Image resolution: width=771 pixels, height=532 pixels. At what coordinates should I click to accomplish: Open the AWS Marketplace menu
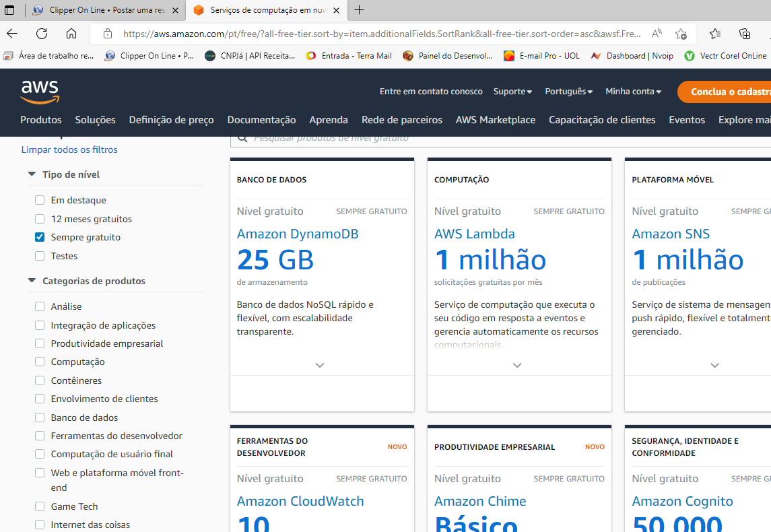pyautogui.click(x=496, y=120)
